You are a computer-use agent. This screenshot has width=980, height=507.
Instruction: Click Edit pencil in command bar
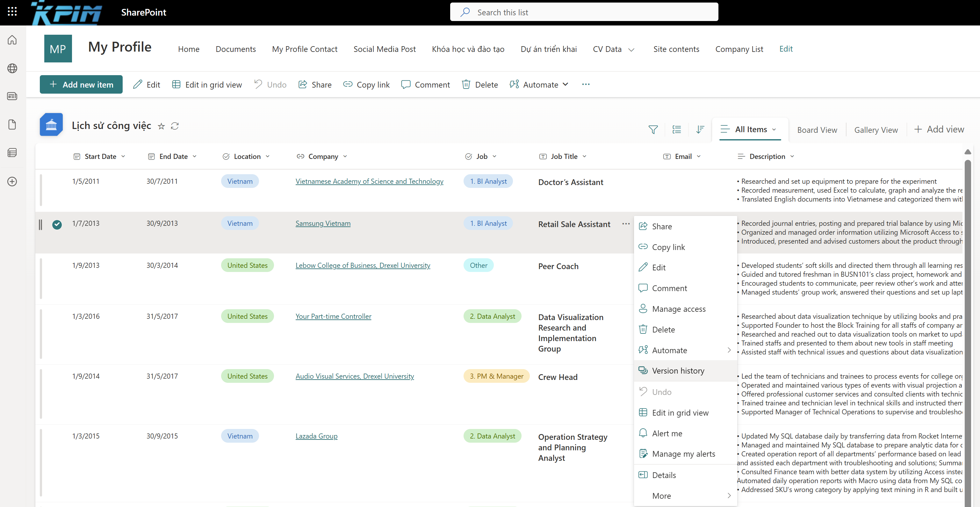147,84
